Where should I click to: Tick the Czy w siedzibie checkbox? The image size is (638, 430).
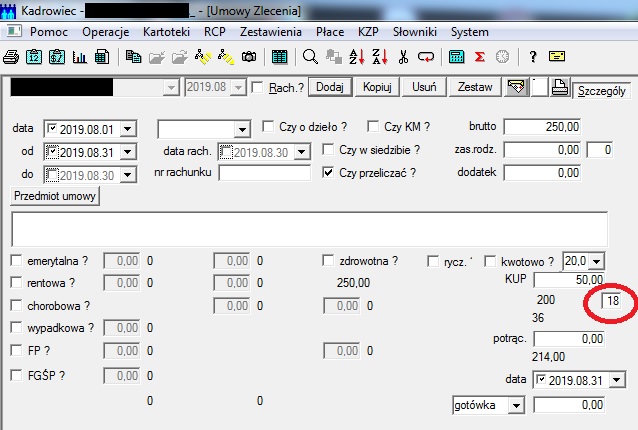point(328,150)
